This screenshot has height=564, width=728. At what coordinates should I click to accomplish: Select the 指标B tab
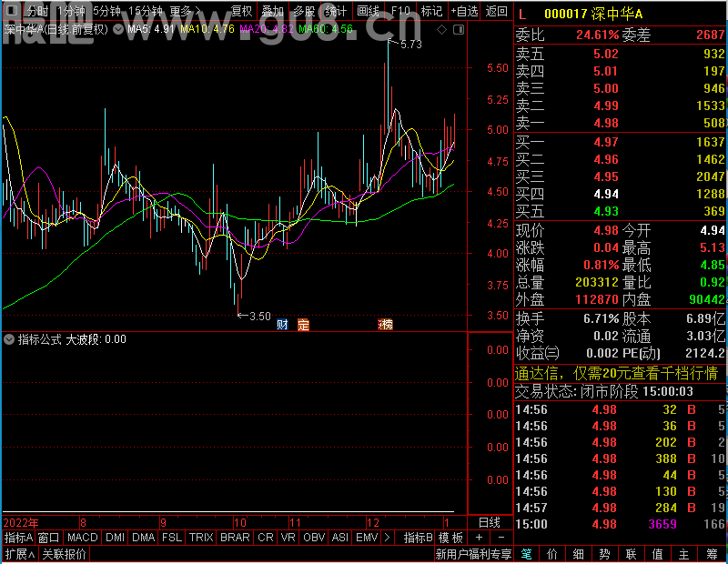[419, 538]
